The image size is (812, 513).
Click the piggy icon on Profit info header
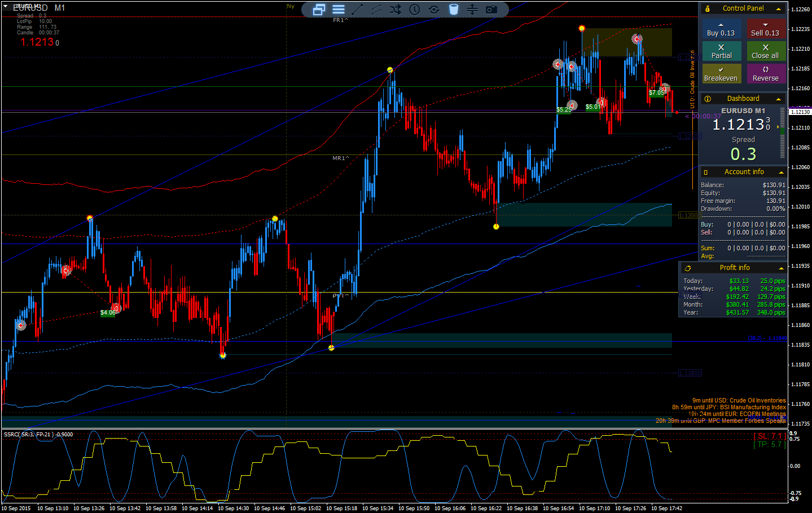[x=688, y=268]
